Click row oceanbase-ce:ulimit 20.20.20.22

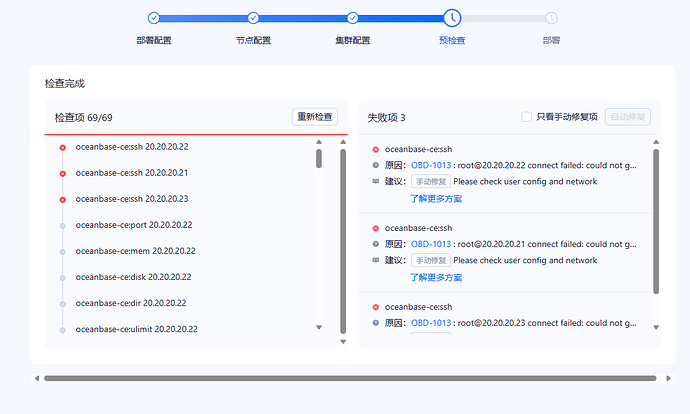[x=136, y=329]
